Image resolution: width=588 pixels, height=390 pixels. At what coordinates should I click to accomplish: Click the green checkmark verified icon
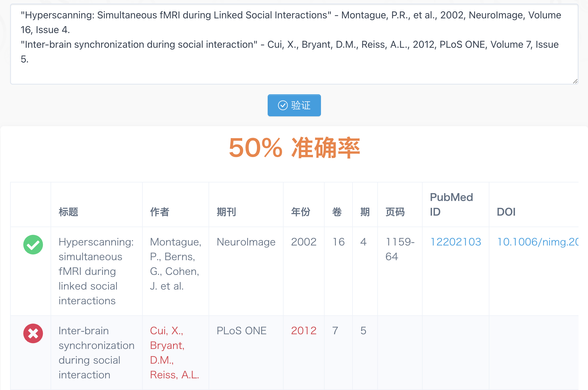[33, 245]
